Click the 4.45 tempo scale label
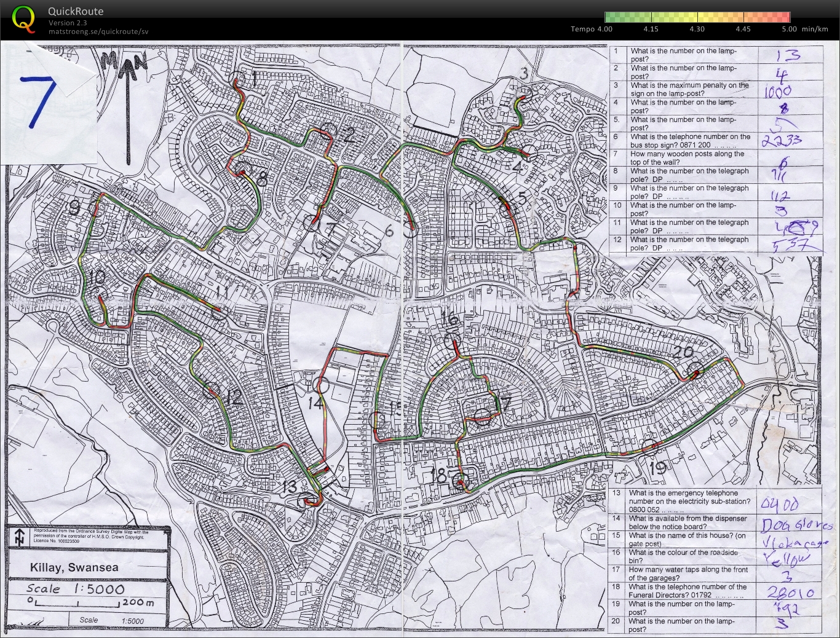This screenshot has height=638, width=840. coord(743,29)
